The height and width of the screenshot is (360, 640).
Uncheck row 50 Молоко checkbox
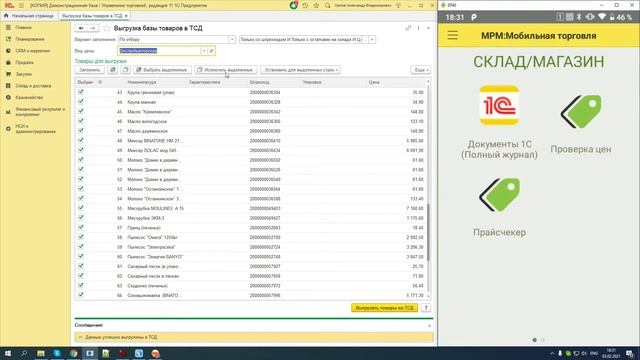coord(81,160)
